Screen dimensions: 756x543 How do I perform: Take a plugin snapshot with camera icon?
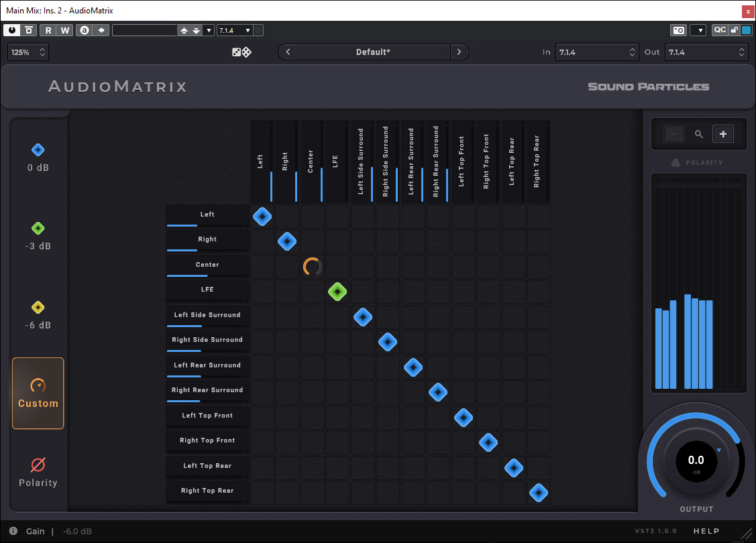678,30
